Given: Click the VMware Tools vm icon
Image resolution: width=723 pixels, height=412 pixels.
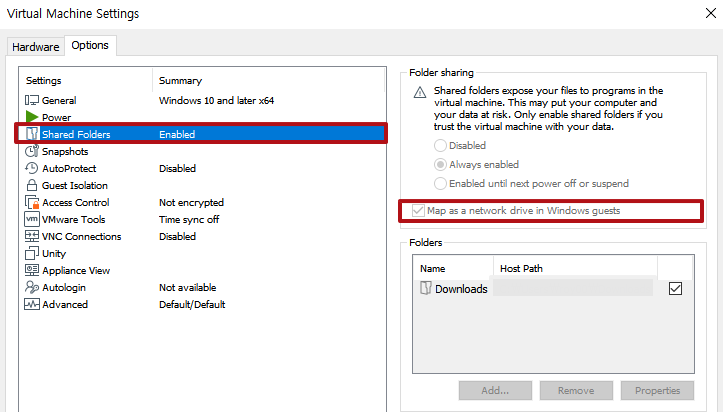Looking at the screenshot, I should [x=32, y=219].
